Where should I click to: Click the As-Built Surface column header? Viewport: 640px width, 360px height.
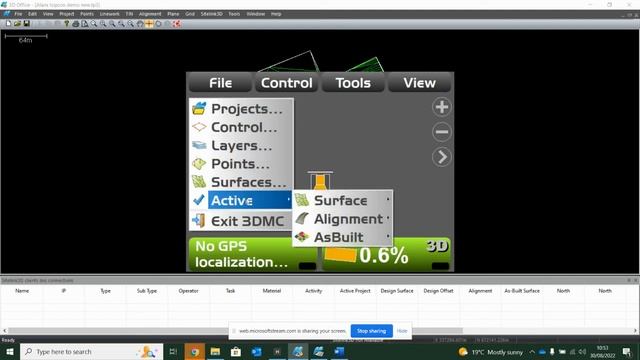point(522,291)
